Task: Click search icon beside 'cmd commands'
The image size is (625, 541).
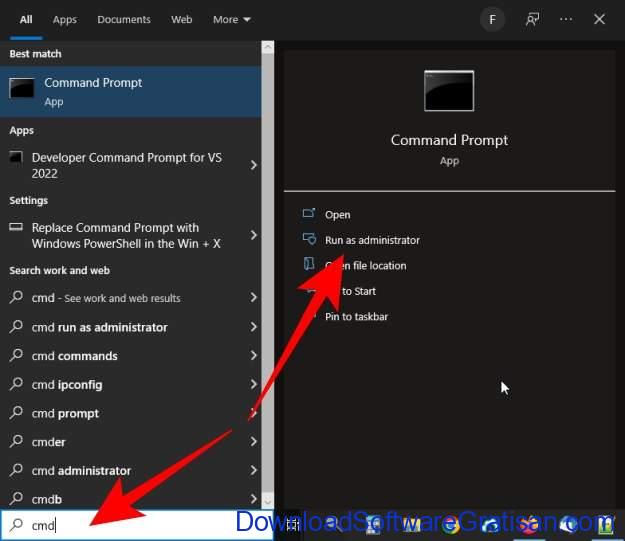Action: click(16, 355)
